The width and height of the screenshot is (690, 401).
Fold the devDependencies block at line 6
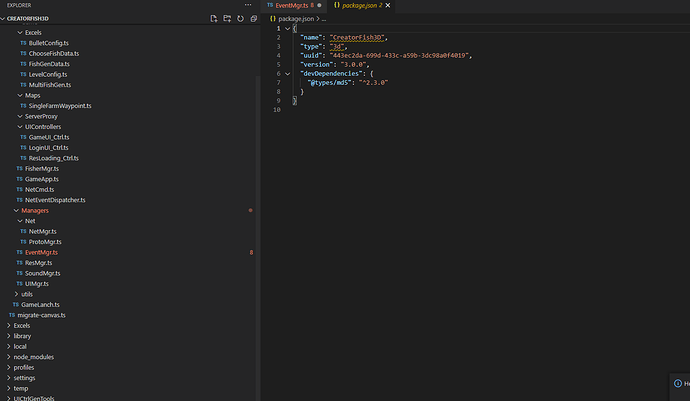pyautogui.click(x=287, y=74)
